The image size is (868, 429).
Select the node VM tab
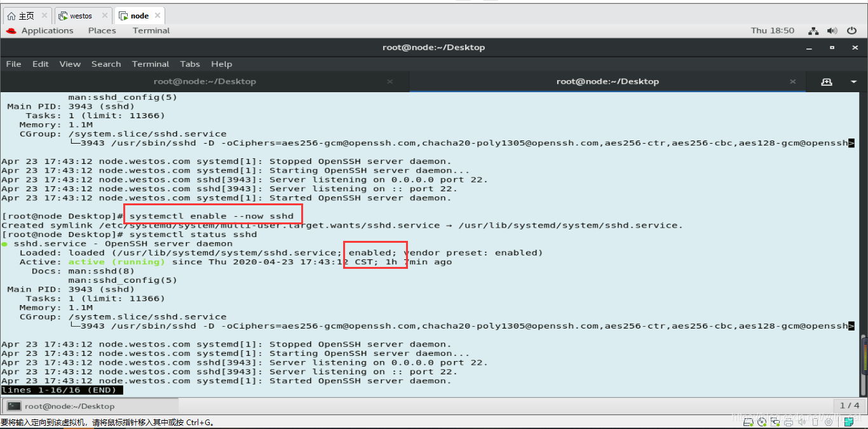click(139, 16)
